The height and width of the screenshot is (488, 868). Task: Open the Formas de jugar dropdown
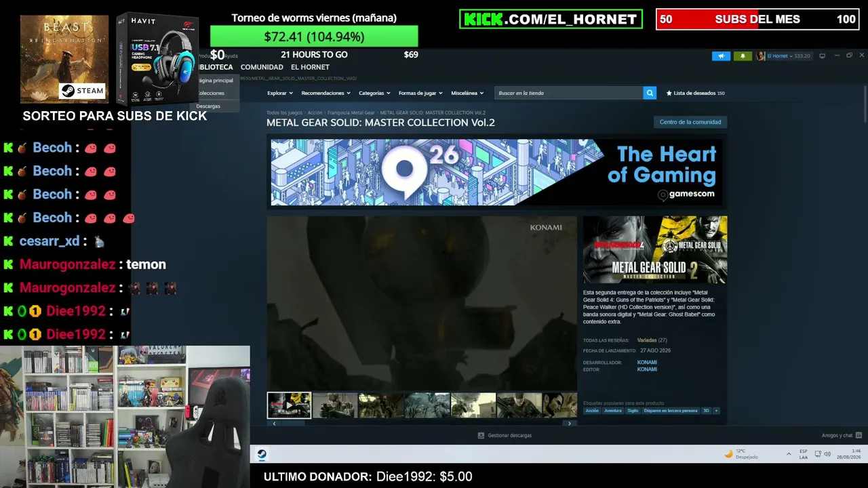[420, 93]
